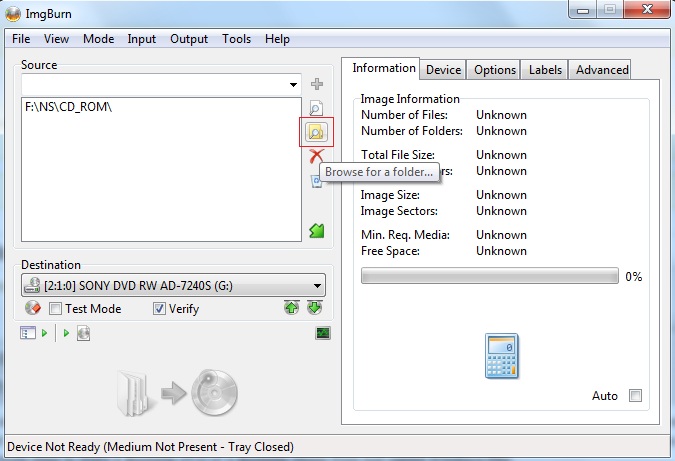Open the log window icon
675x461 pixels.
point(323,333)
